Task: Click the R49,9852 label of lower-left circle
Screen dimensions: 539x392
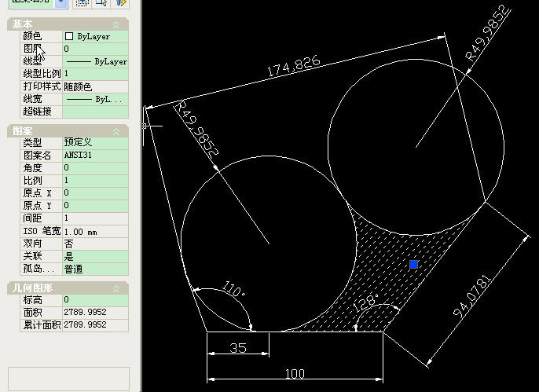Action: coord(196,128)
